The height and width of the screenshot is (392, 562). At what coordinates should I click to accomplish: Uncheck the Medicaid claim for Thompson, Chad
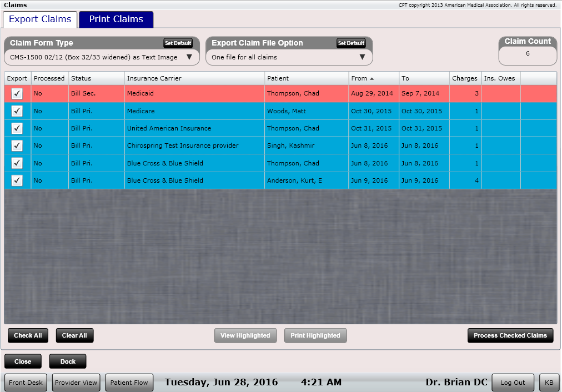pos(16,93)
